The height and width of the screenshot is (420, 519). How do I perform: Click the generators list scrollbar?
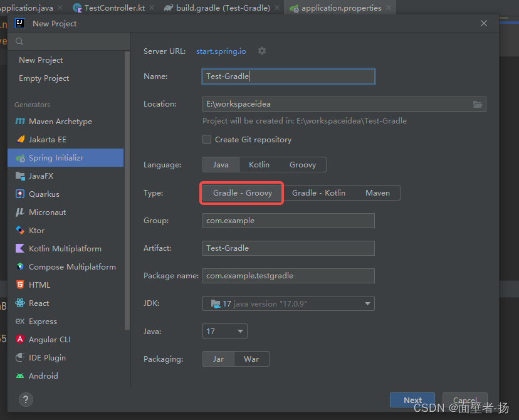click(127, 191)
